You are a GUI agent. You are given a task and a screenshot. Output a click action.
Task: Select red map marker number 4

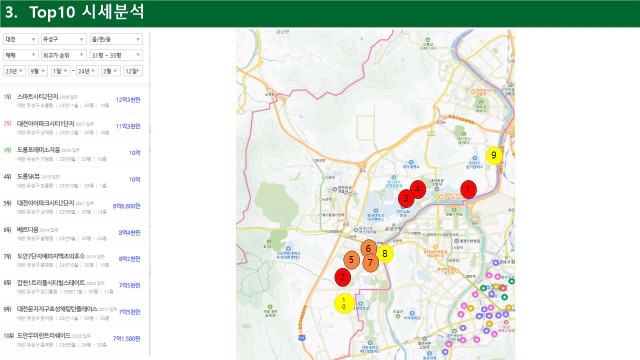(418, 189)
